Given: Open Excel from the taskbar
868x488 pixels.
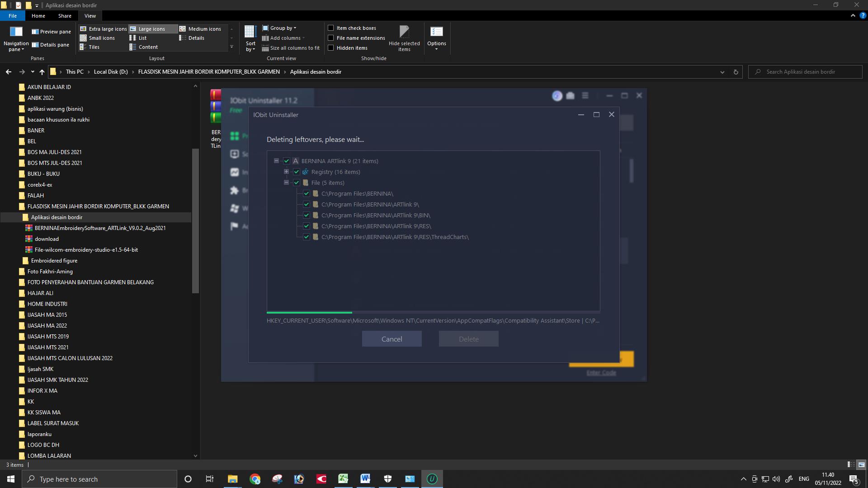Looking at the screenshot, I should (x=343, y=479).
